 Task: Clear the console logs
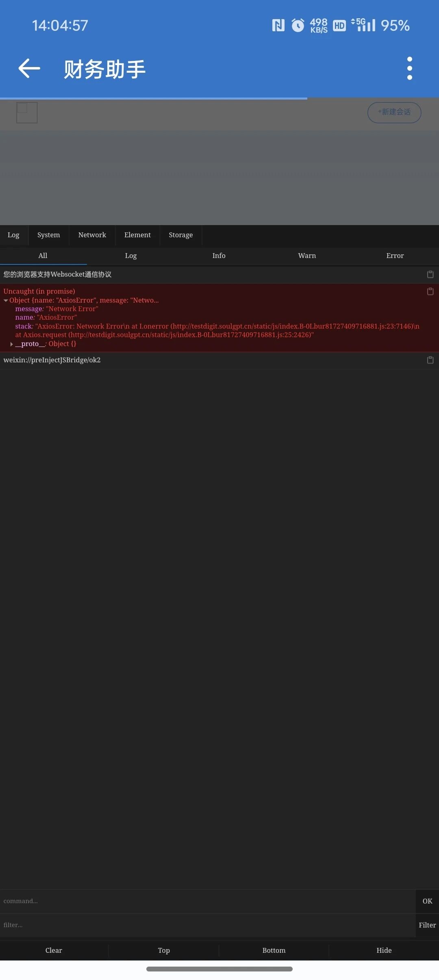(x=54, y=950)
